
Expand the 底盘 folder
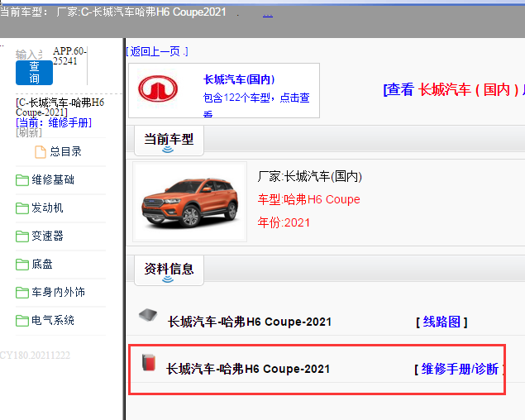click(42, 265)
